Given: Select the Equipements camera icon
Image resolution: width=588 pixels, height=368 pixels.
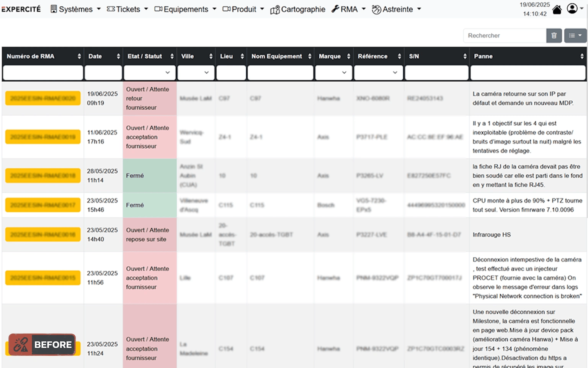Looking at the screenshot, I should [x=158, y=9].
